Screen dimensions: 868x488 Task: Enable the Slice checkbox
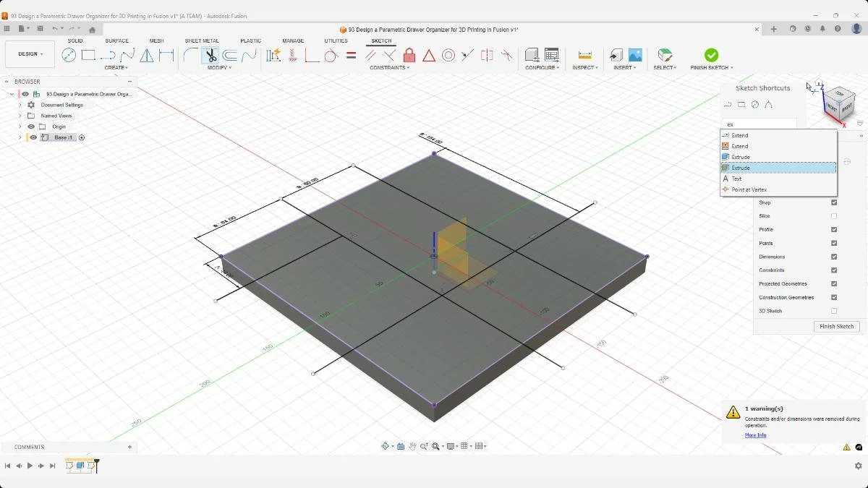click(834, 215)
